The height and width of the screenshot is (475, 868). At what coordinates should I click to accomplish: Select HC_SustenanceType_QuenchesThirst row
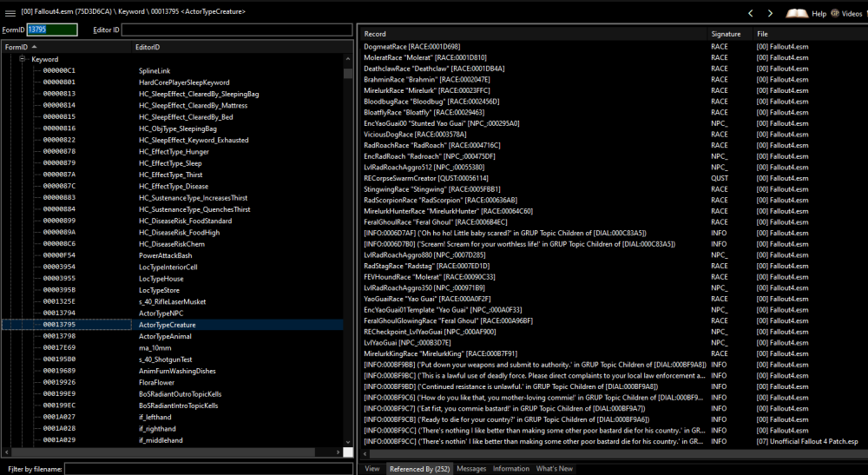(173, 209)
